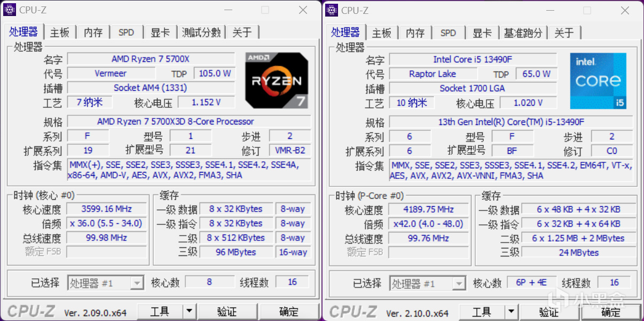
Task: Click the Raptor Lake code name value
Action: (433, 74)
